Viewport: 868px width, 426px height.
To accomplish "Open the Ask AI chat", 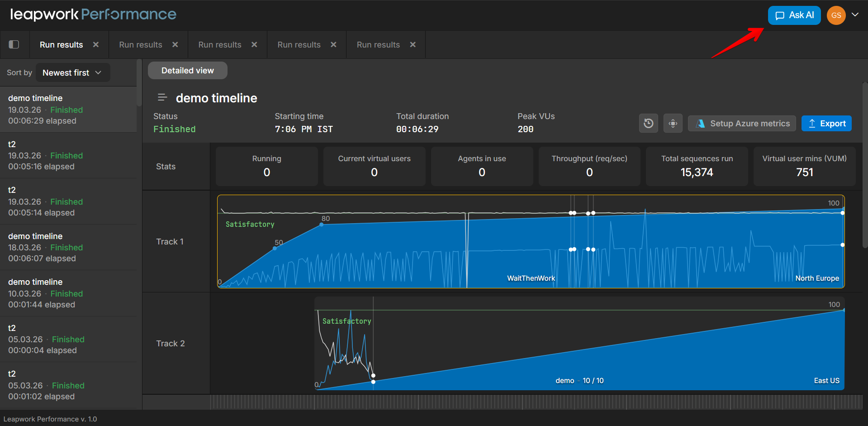I will [x=794, y=15].
